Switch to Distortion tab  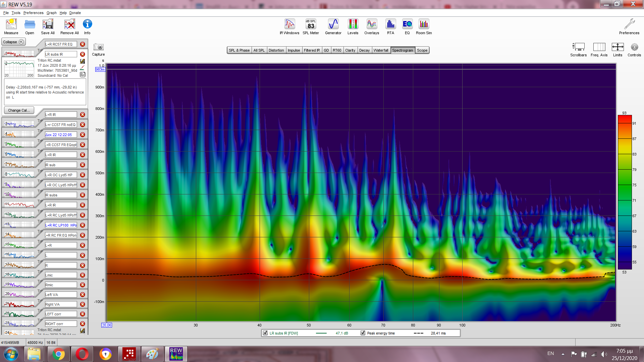[x=276, y=50]
